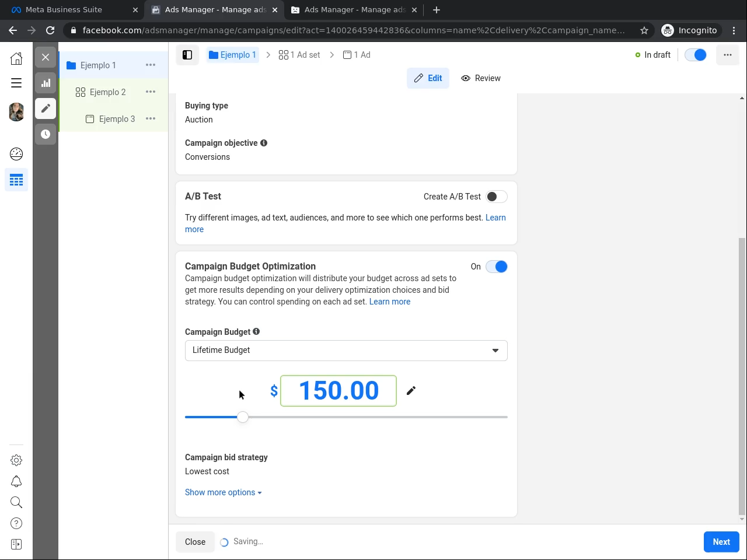Toggle the In draft campaign switch
The height and width of the screenshot is (560, 747).
click(695, 55)
